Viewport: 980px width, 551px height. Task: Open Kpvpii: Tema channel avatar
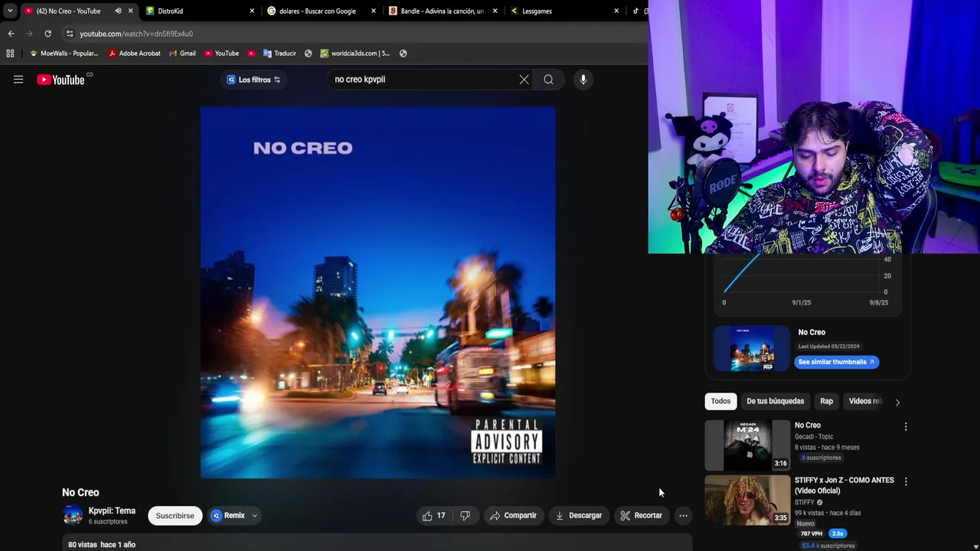coord(73,516)
